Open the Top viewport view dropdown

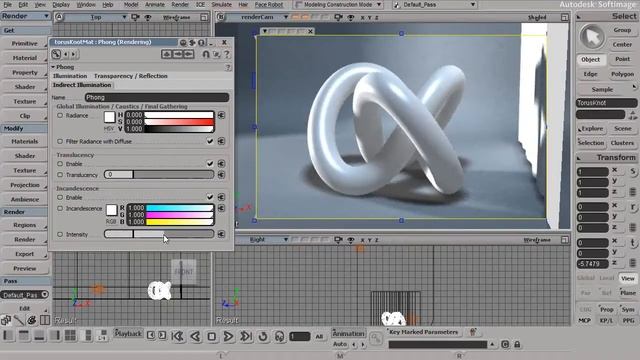pyautogui.click(x=124, y=17)
